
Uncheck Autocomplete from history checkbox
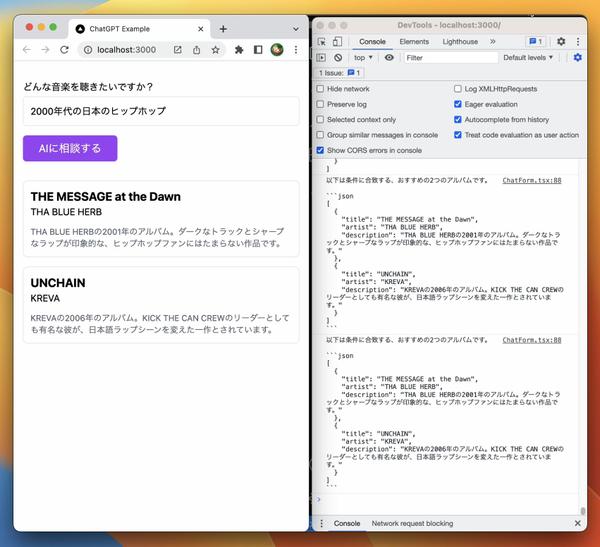458,119
